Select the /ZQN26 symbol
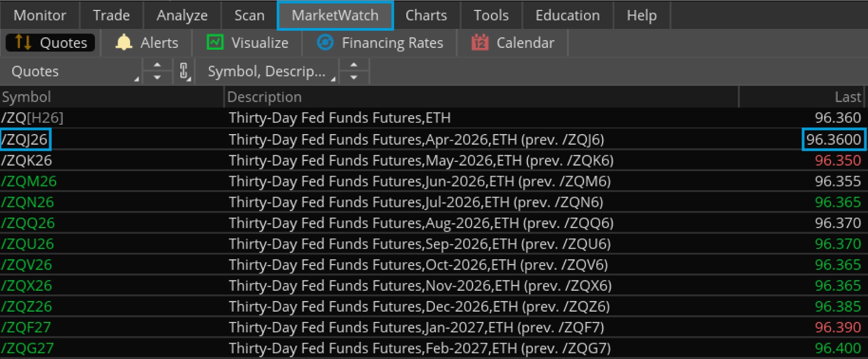Viewport: 868px width, 359px height. [27, 202]
